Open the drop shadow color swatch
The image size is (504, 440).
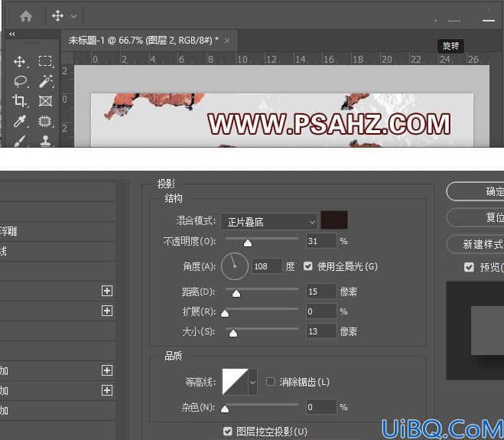tap(334, 220)
